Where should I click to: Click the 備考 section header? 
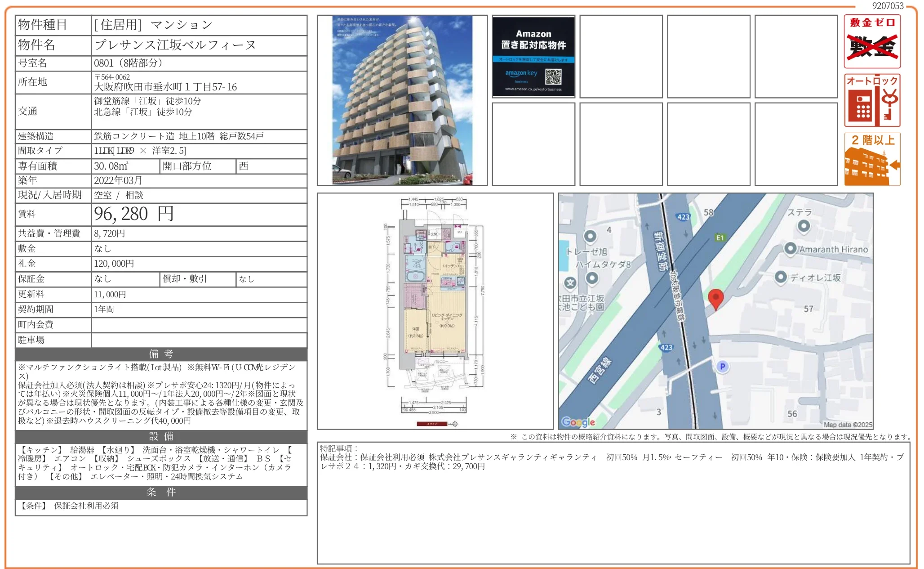[x=161, y=354]
